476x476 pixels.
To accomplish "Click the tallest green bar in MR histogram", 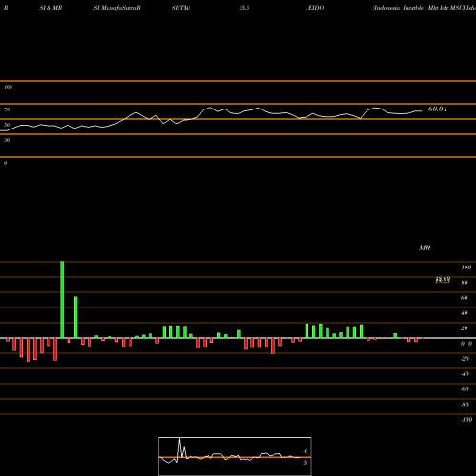I will pos(62,300).
